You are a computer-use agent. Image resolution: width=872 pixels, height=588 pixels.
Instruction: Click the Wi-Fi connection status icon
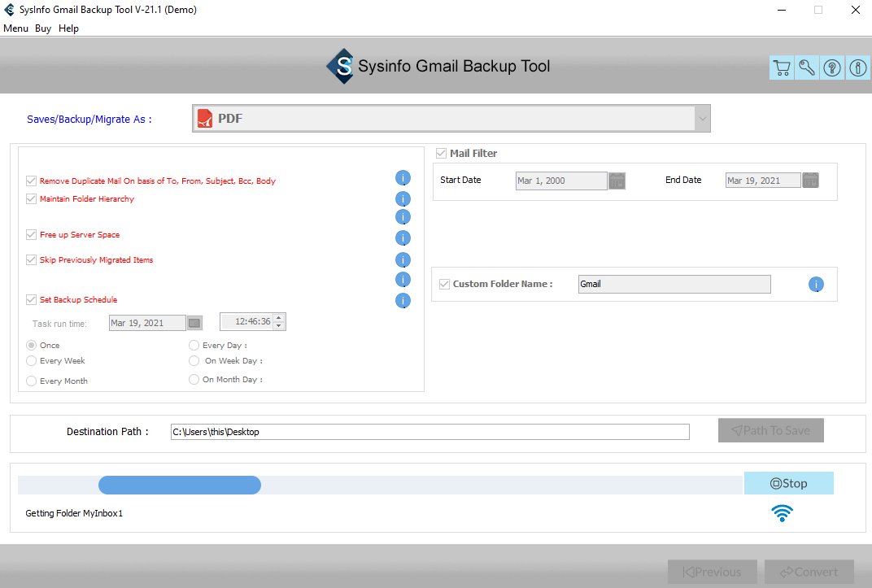click(782, 513)
